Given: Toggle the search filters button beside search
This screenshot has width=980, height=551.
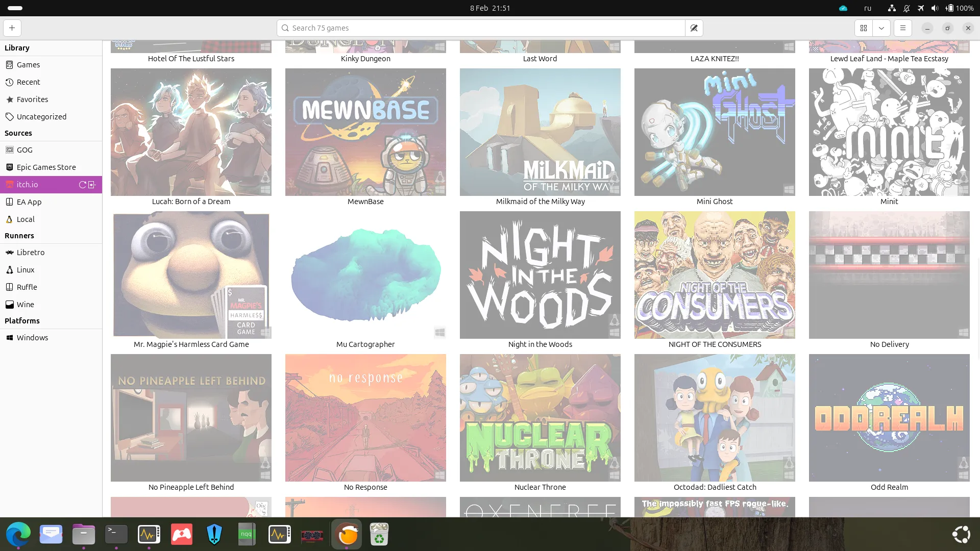Looking at the screenshot, I should pyautogui.click(x=694, y=28).
